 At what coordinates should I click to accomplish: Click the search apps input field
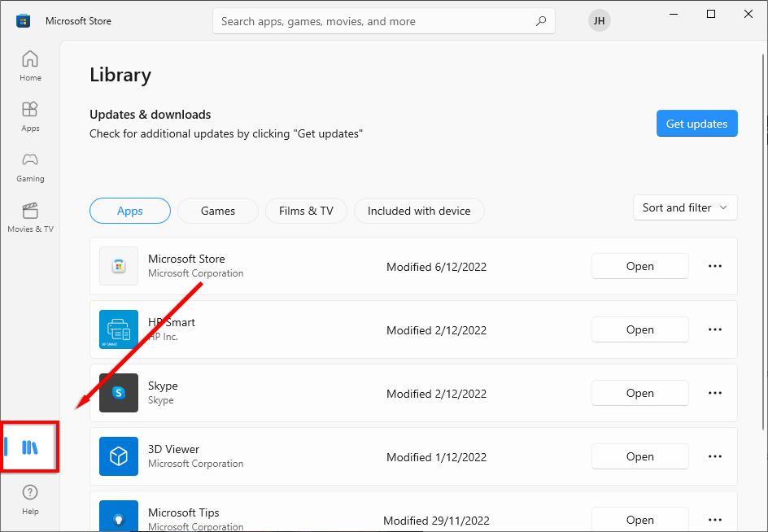click(374, 21)
